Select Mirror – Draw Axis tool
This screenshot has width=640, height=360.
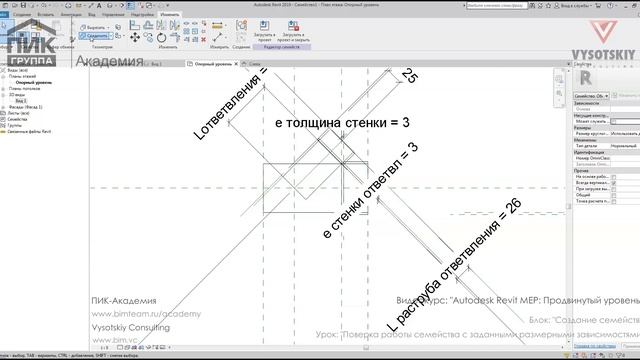point(175,25)
